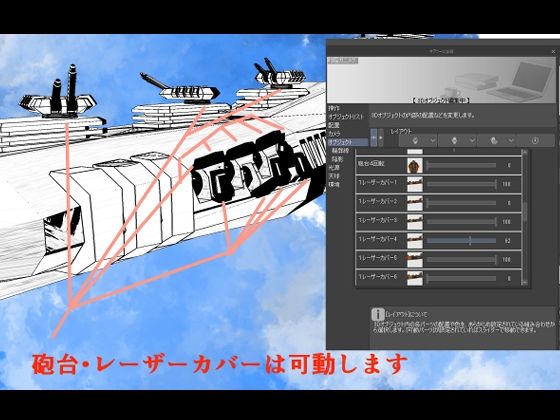560x420 pixels.
Task: Click the value field of レーザーカバー3
Action: pyautogui.click(x=507, y=222)
